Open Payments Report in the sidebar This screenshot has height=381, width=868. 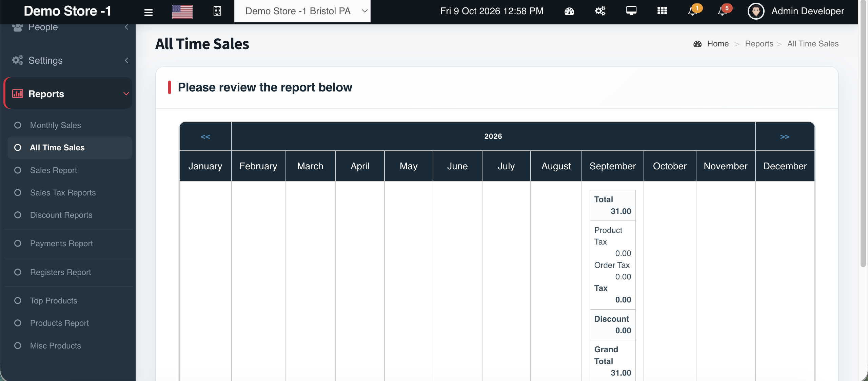61,244
